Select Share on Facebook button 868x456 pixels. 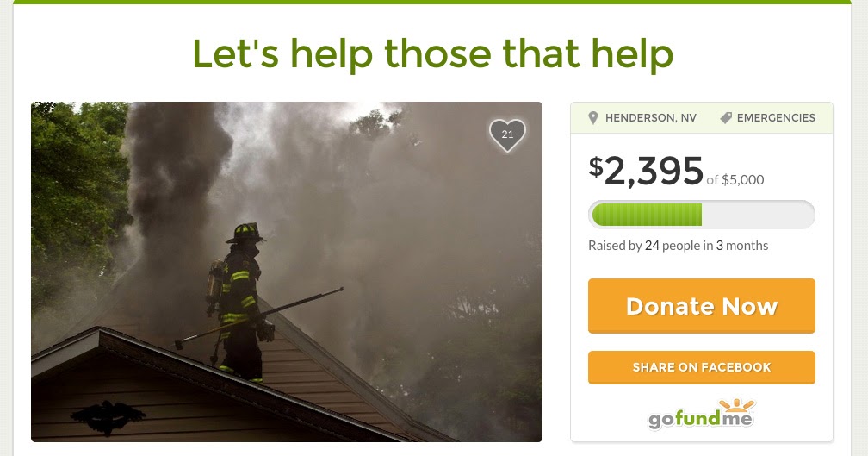701,367
